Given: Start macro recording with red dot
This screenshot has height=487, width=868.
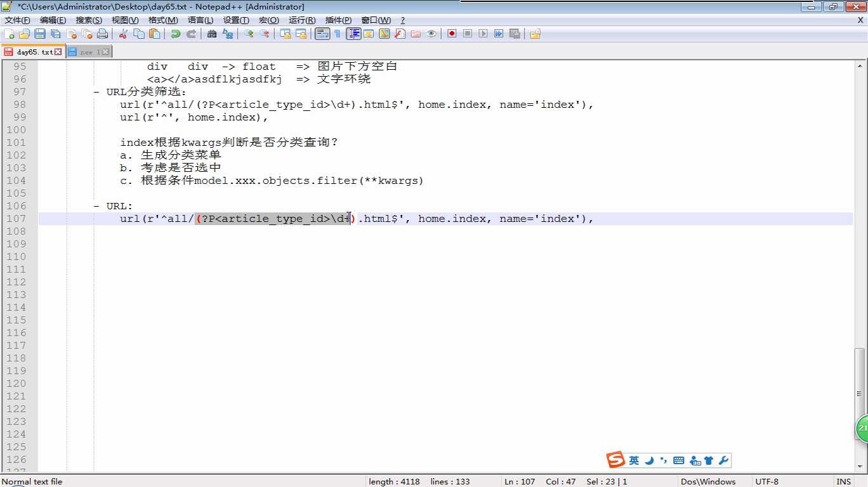Looking at the screenshot, I should click(452, 34).
